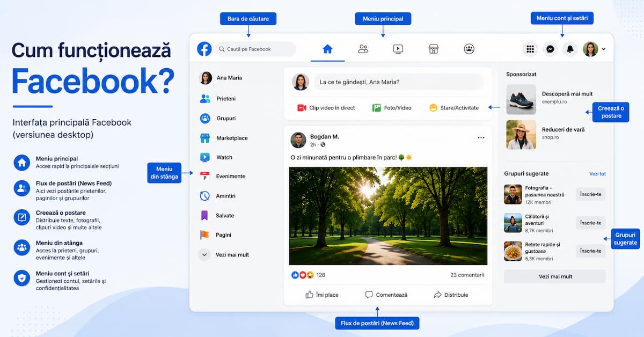Click the 'Bogdan M.' author name
Screen dimensions: 644x337
click(x=325, y=136)
